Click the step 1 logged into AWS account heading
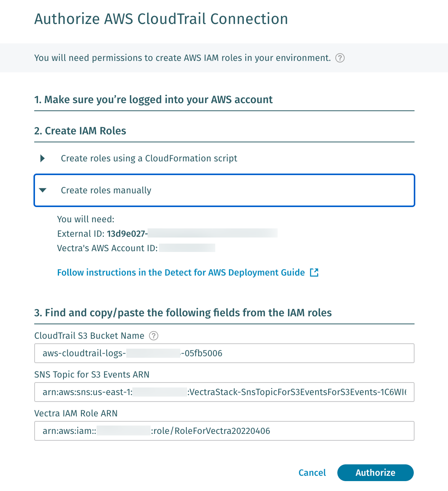448x491 pixels. (x=153, y=100)
